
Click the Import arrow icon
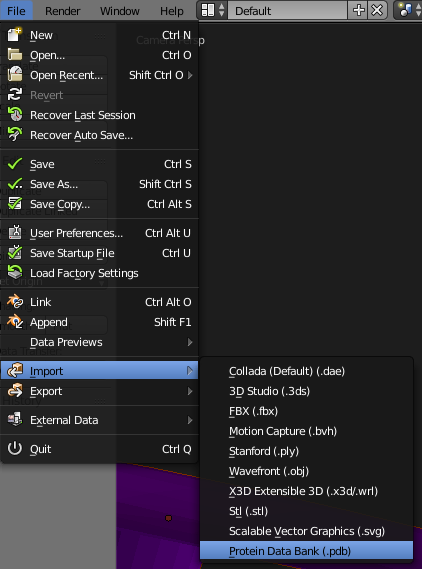(x=15, y=371)
